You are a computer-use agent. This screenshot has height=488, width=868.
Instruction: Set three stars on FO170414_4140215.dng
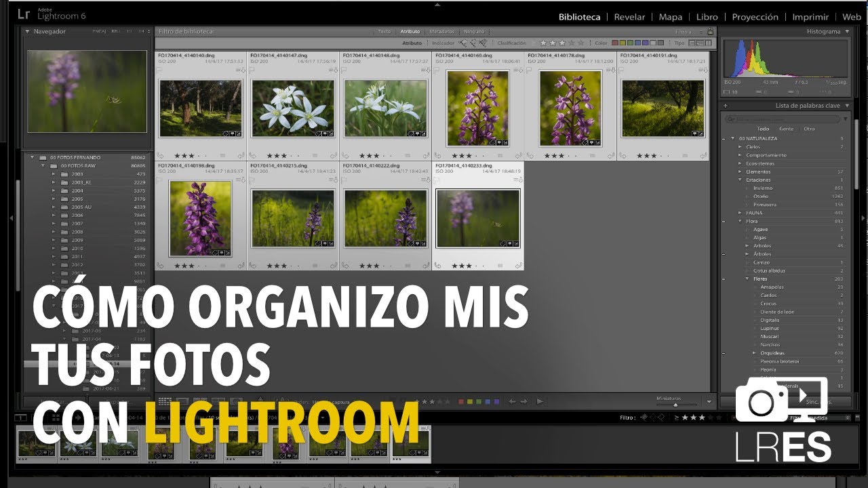point(283,266)
